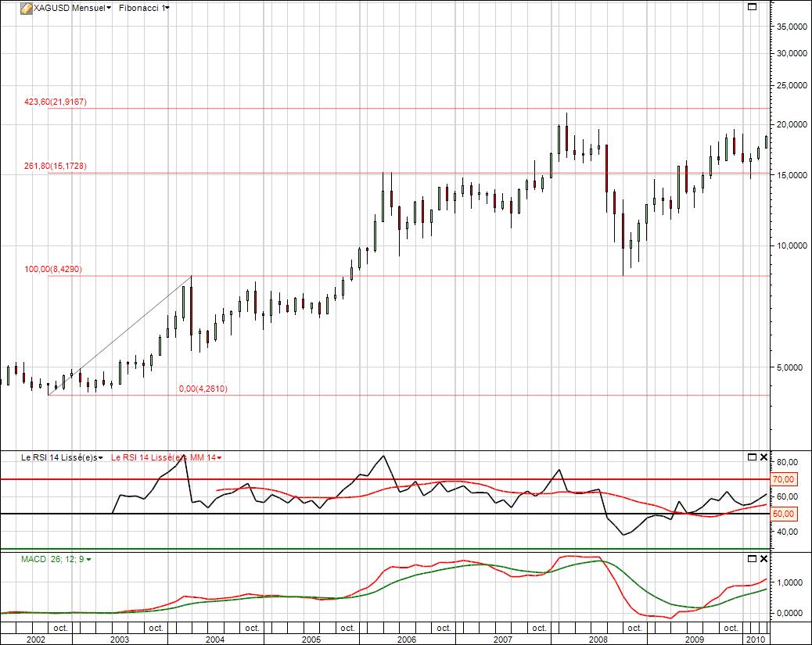
Task: Open the XAGUSD Mensuel dropdown
Action: pos(108,8)
